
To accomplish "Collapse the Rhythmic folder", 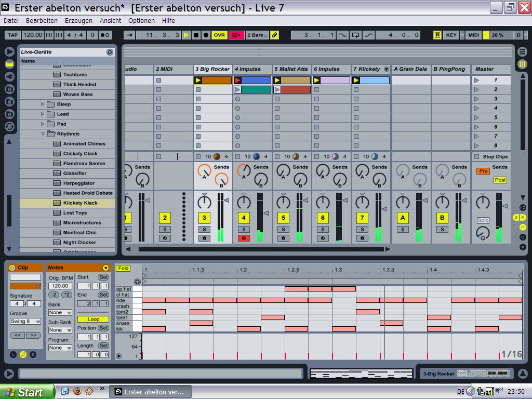I will [43, 134].
